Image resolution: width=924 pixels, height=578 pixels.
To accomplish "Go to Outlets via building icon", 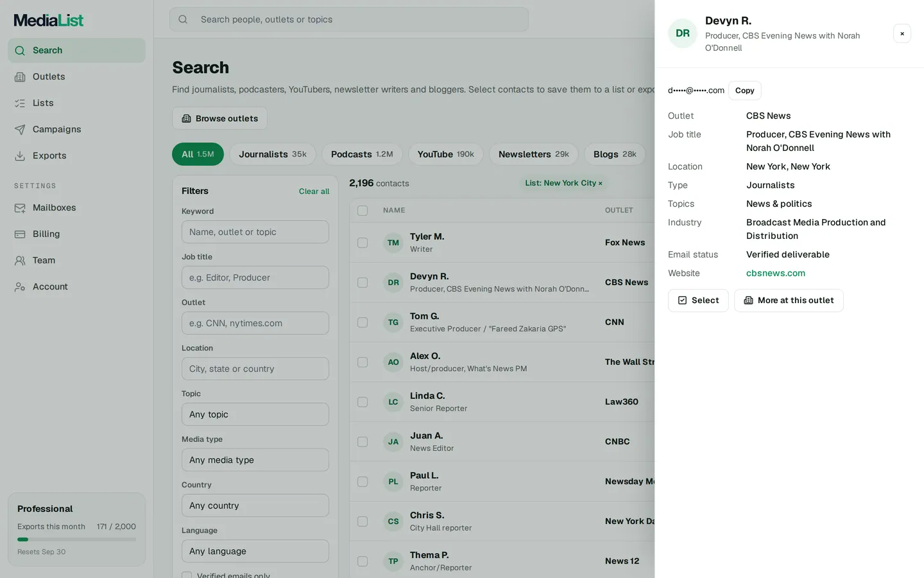I will (x=21, y=76).
